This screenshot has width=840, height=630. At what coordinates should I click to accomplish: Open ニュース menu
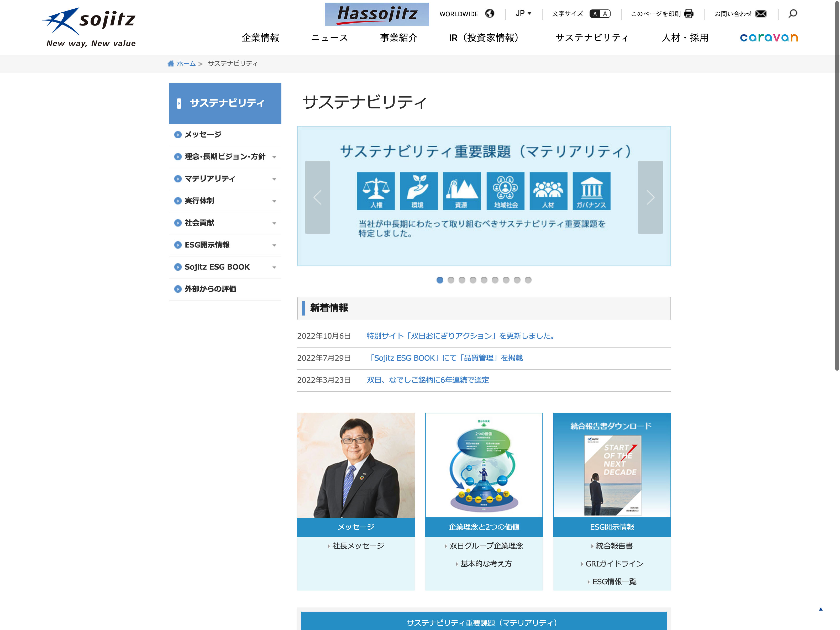tap(330, 38)
